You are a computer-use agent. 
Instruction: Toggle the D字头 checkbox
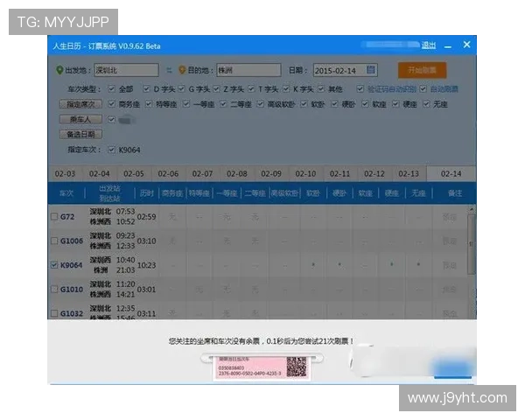(146, 89)
